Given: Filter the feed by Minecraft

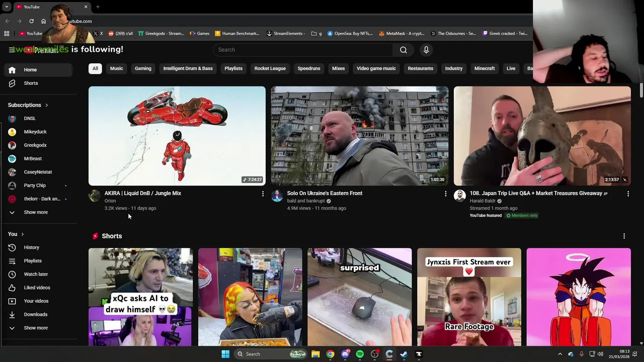Looking at the screenshot, I should coord(485,68).
